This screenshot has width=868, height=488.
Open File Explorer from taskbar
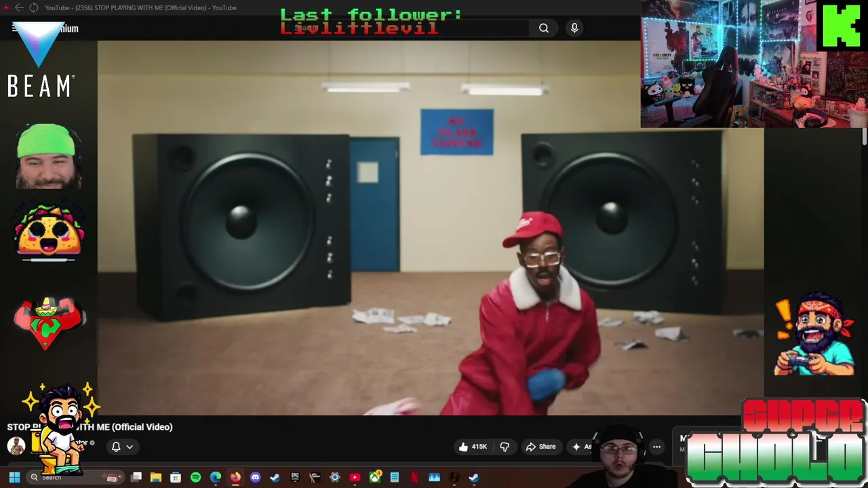[156, 477]
